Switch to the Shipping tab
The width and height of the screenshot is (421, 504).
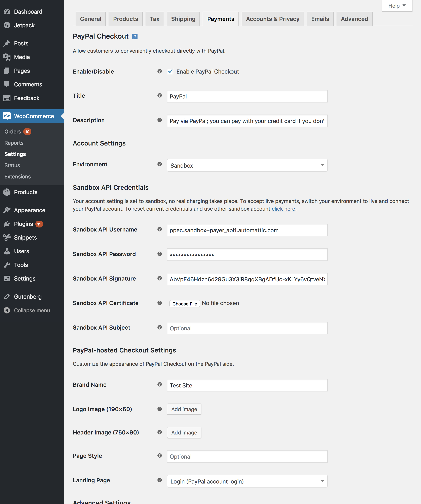pos(183,19)
